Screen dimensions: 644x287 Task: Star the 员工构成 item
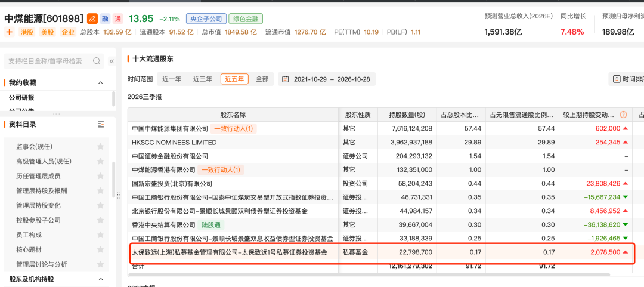pyautogui.click(x=100, y=234)
